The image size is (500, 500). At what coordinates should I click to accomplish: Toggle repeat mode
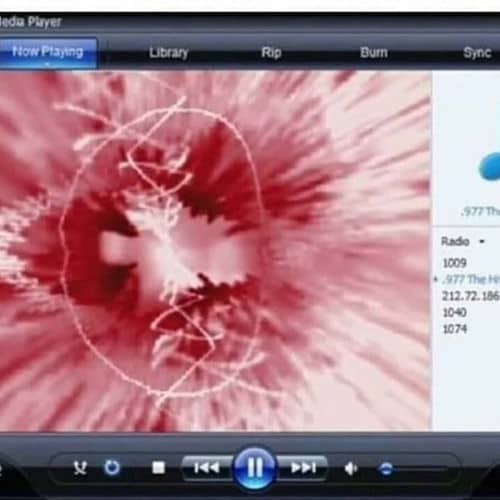[x=112, y=467]
